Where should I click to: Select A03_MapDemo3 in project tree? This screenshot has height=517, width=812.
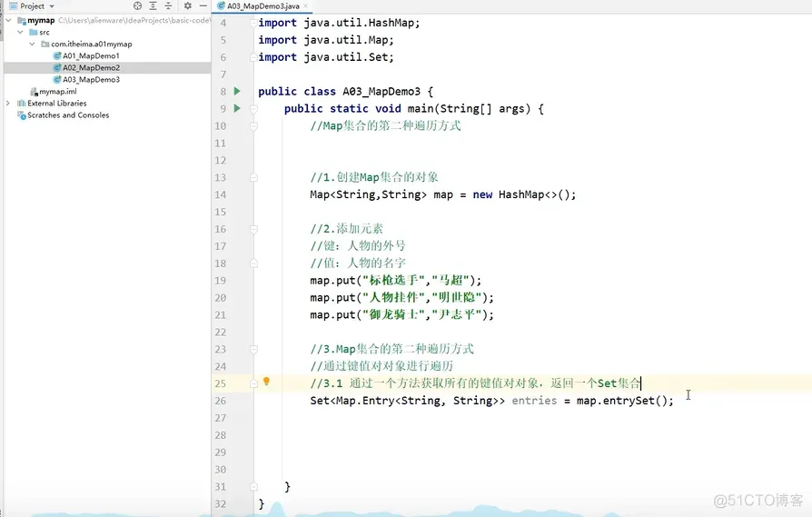coord(91,80)
